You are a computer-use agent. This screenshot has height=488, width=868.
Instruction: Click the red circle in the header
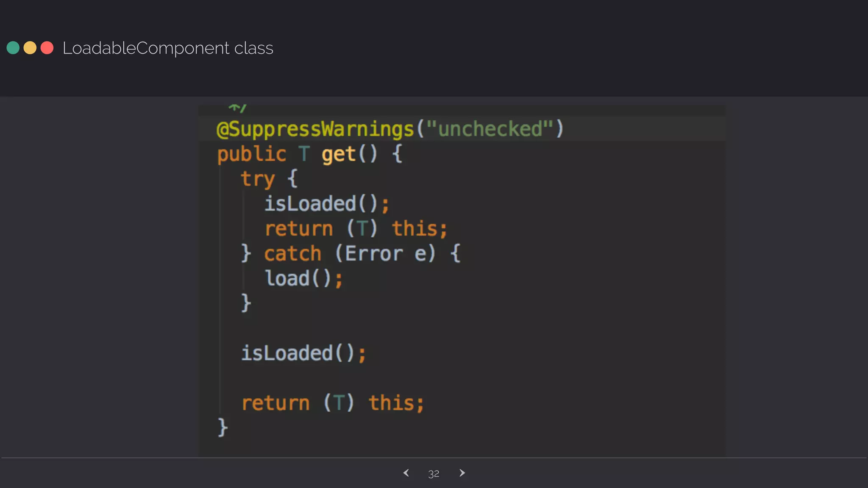pos(47,48)
